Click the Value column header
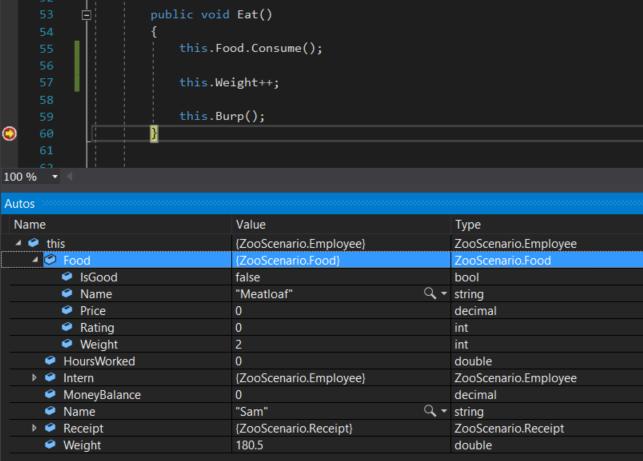 250,225
